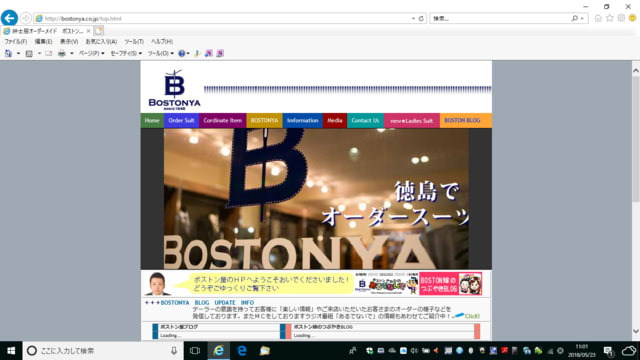Image resolution: width=640 pixels, height=360 pixels.
Task: Open the Contact Us navigation item
Action: click(365, 120)
